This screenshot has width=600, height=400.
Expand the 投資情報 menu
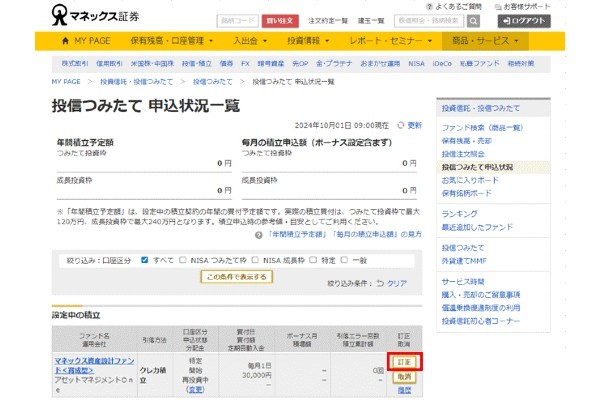click(x=308, y=41)
